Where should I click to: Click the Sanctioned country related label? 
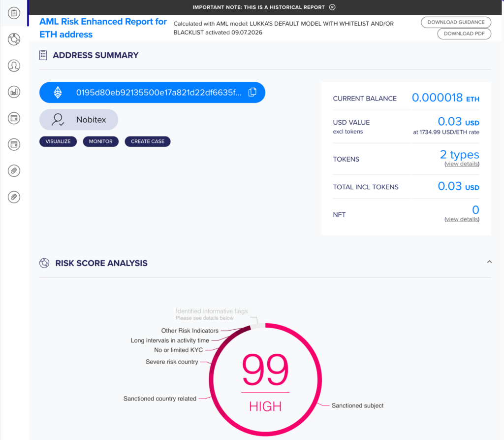pos(160,399)
